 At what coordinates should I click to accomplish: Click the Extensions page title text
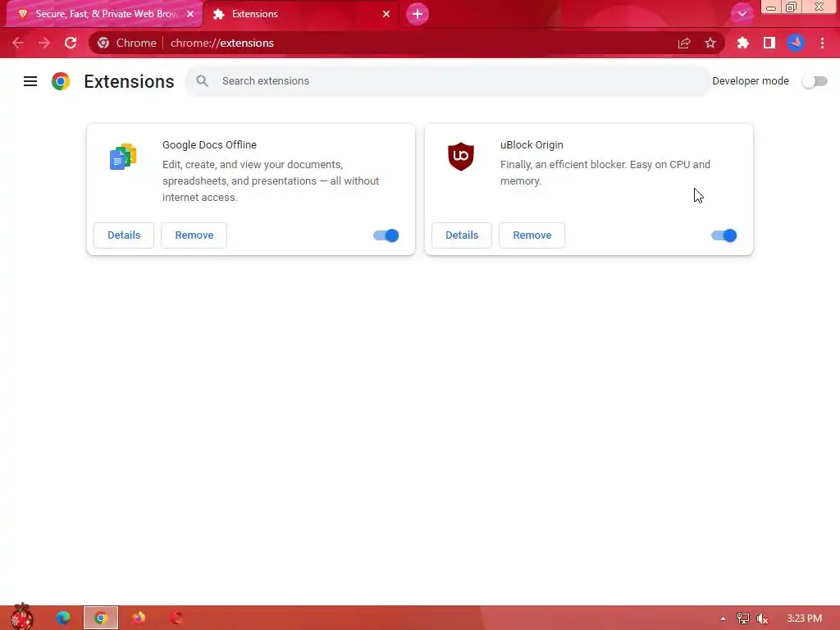(x=129, y=81)
